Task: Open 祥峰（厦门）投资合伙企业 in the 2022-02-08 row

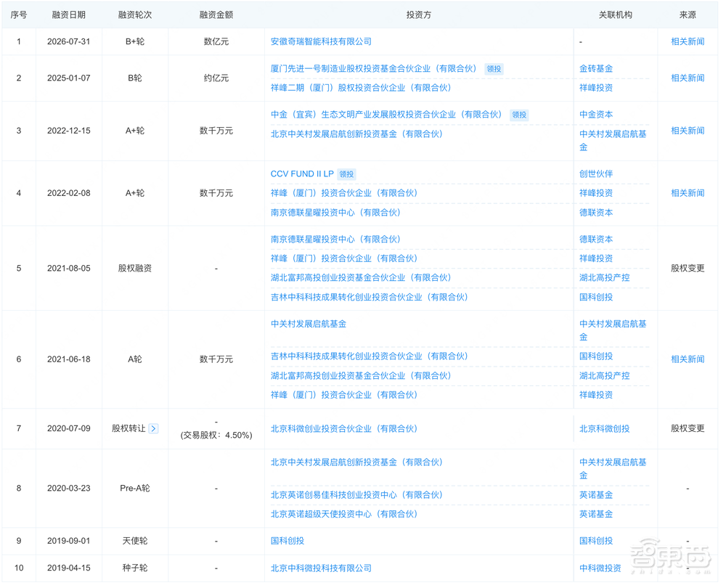Action: (x=344, y=193)
